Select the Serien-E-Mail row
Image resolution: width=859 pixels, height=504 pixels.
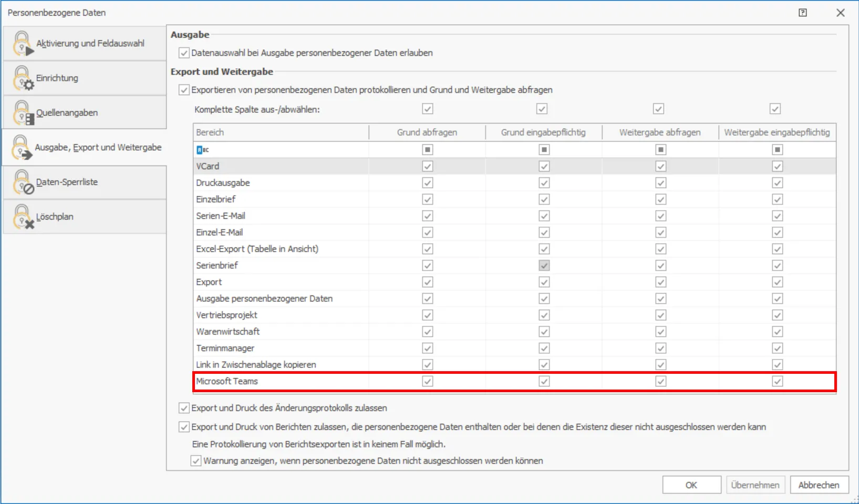click(x=514, y=216)
